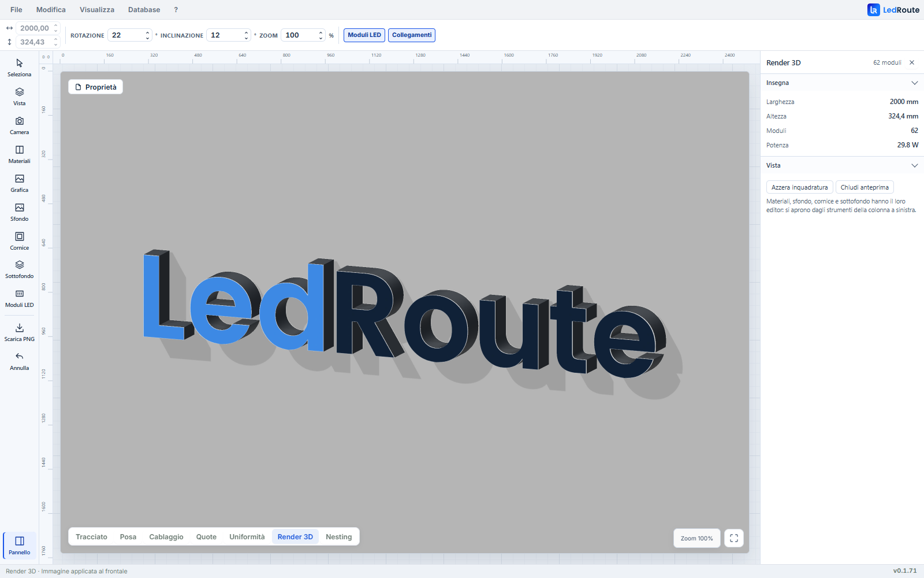This screenshot has height=578, width=924.
Task: Open the Grafica image tool
Action: coord(19,183)
